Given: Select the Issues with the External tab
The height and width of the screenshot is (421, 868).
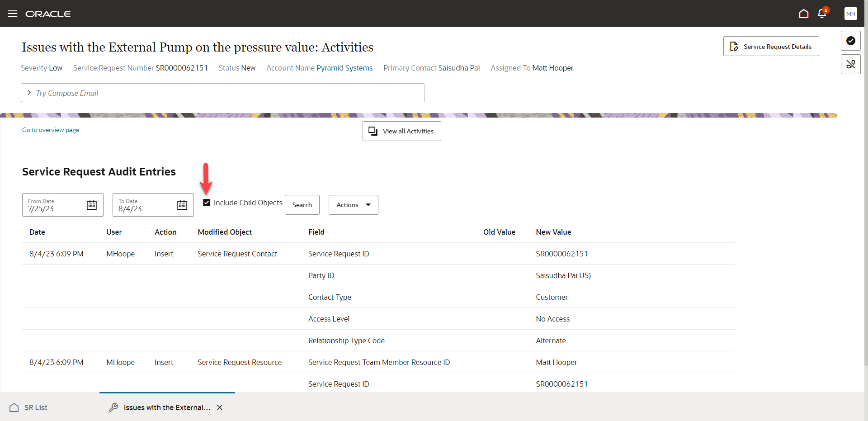Looking at the screenshot, I should pyautogui.click(x=166, y=407).
